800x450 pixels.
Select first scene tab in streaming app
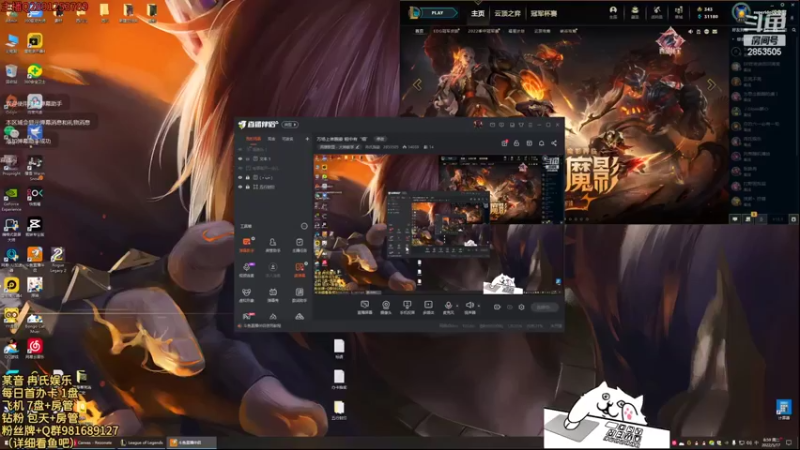(x=253, y=139)
